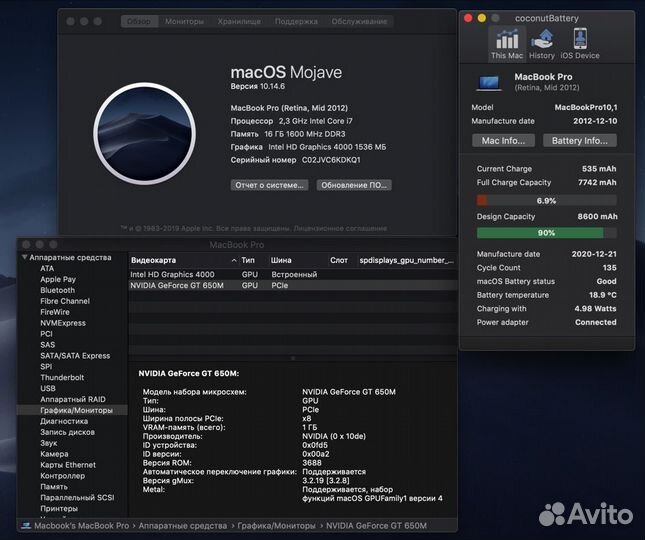Viewport: 645px width, 540px height.
Task: Click the VRAM value 1 ГБ
Action: pyautogui.click(x=309, y=427)
